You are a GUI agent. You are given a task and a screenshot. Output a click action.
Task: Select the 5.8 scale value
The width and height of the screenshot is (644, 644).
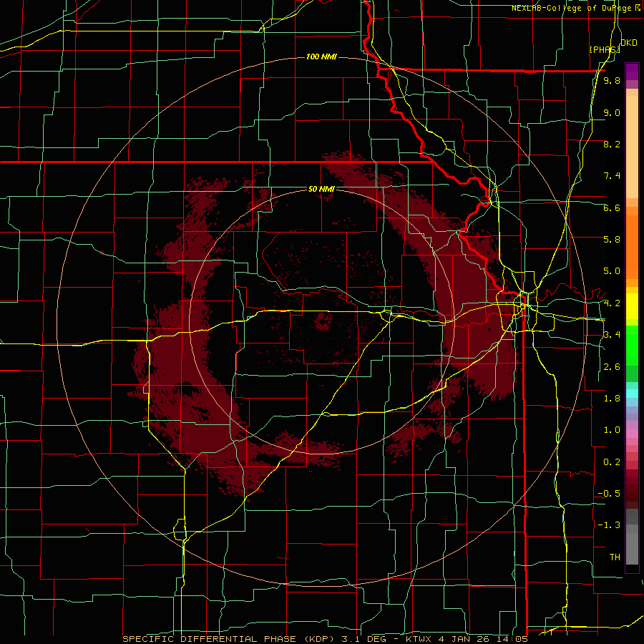(612, 240)
